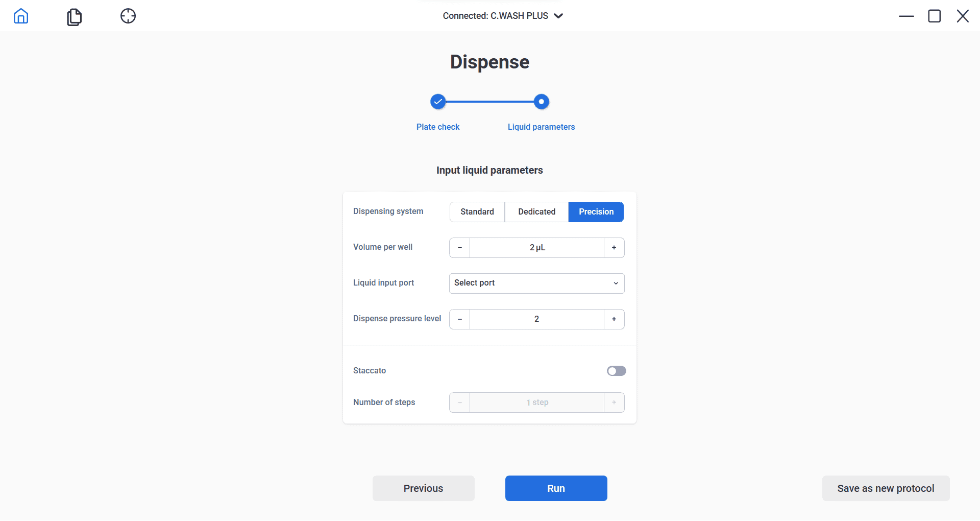
Task: Choose Precision dispensing system
Action: [596, 212]
